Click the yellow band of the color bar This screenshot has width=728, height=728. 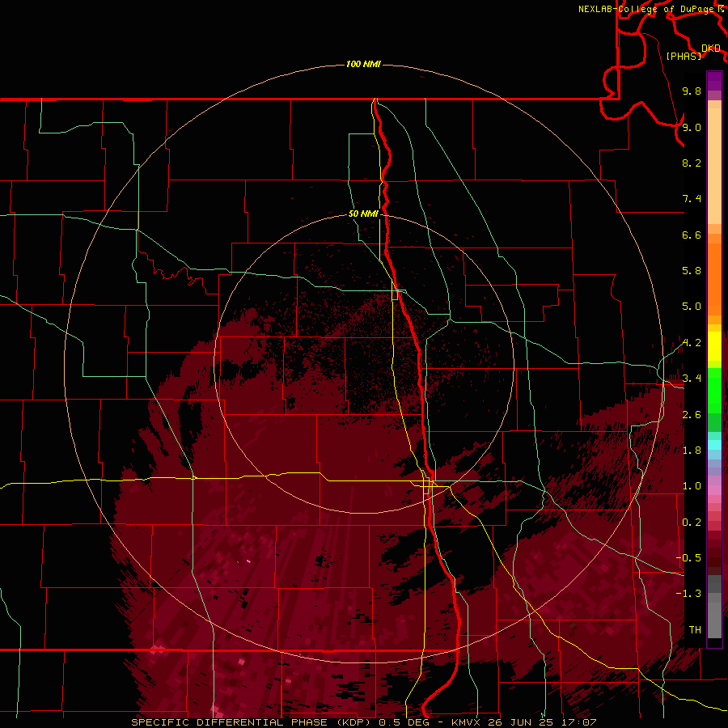click(x=714, y=346)
